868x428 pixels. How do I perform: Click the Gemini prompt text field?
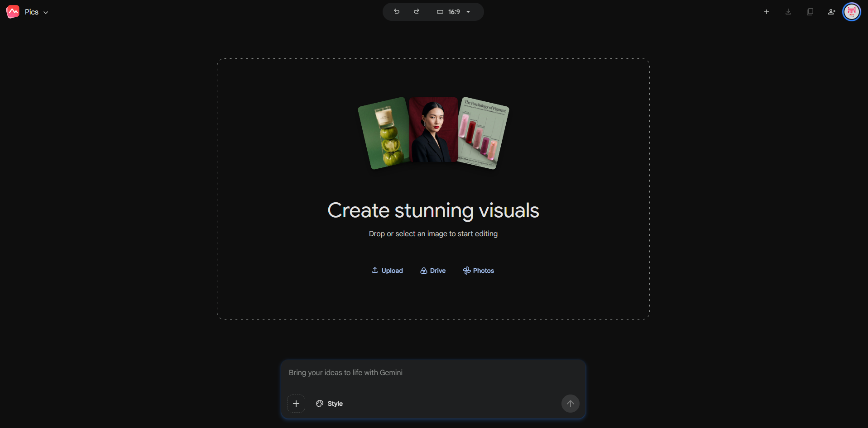tap(433, 373)
